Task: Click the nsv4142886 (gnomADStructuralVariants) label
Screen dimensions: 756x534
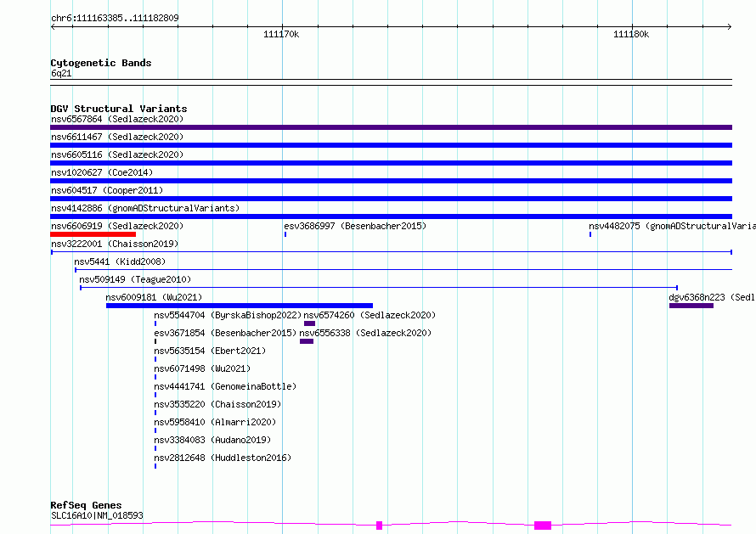Action: click(145, 208)
